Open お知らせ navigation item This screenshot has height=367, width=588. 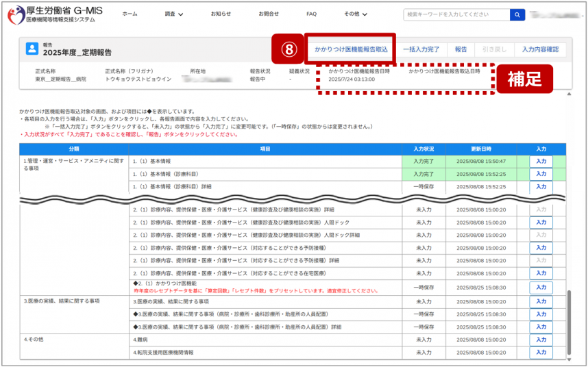pos(221,14)
